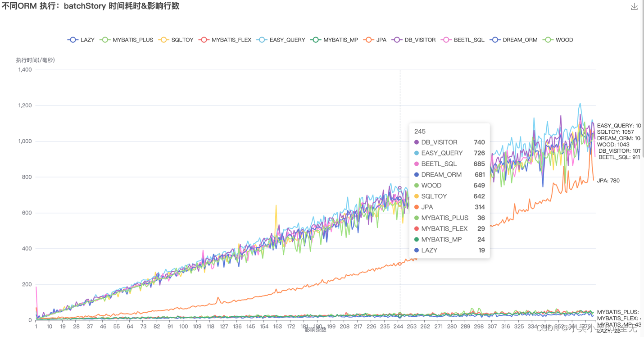Screen dimensions: 644x337
Task: Hide DB_VISITOR series in legend
Action: 413,40
